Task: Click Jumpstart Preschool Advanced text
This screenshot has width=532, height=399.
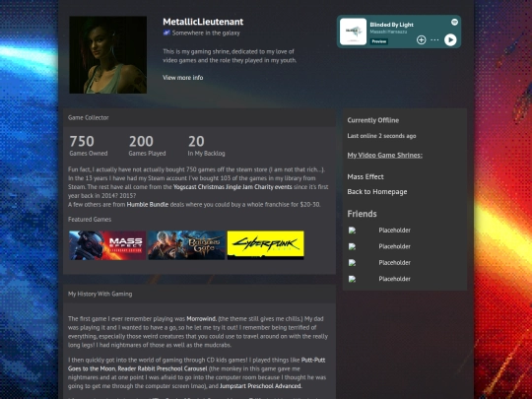Action: (260, 386)
